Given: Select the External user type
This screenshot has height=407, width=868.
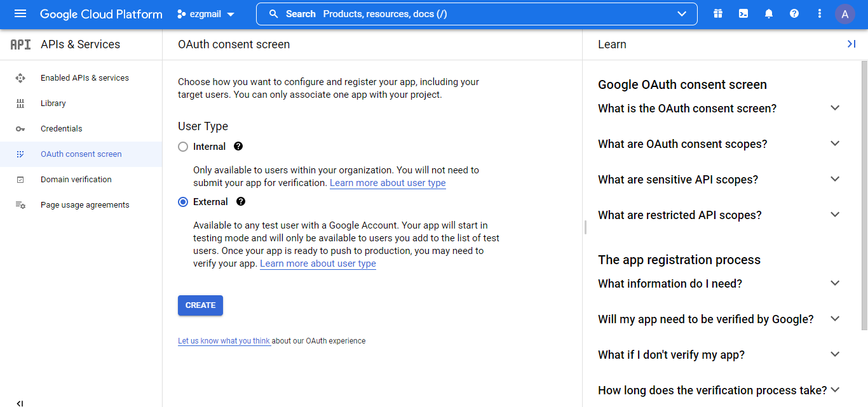Looking at the screenshot, I should click(x=183, y=202).
